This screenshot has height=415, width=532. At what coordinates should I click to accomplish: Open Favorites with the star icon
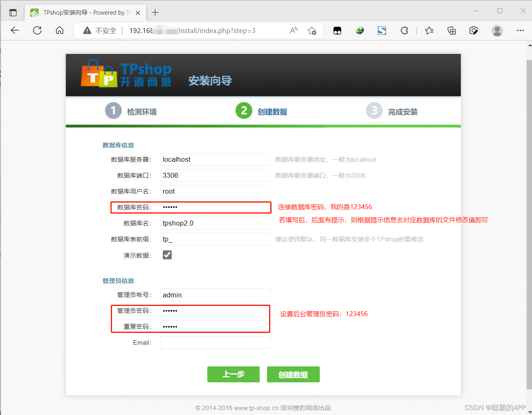coord(429,30)
